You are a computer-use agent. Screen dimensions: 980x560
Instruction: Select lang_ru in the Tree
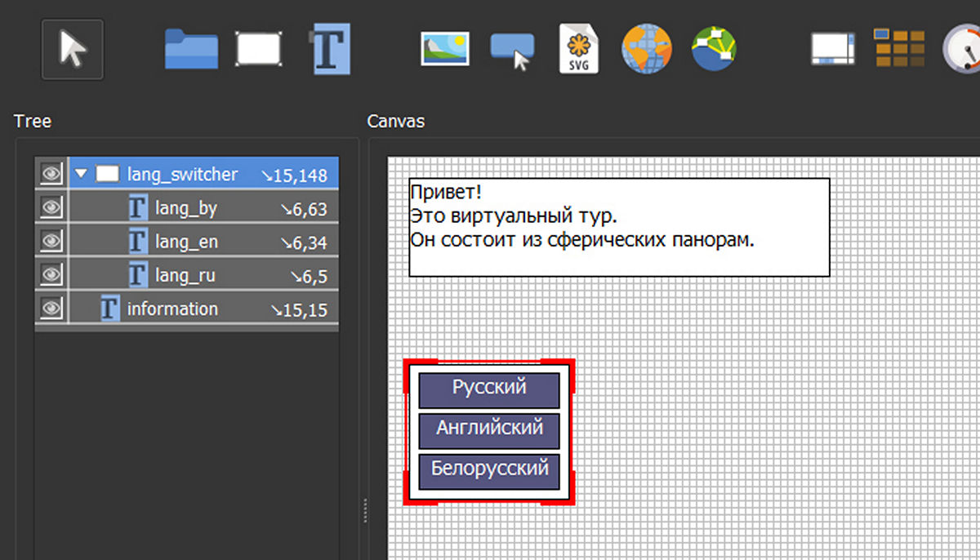(x=185, y=276)
